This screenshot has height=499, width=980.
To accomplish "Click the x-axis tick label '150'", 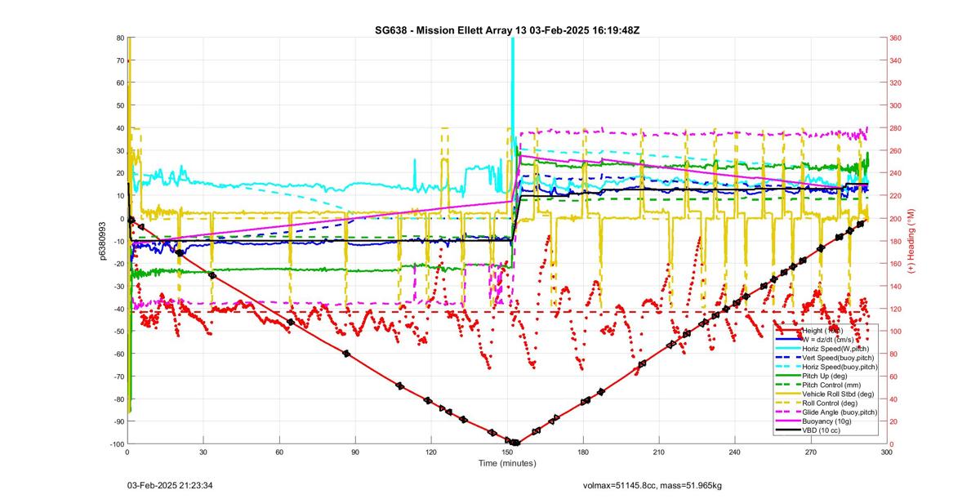I will (x=507, y=452).
